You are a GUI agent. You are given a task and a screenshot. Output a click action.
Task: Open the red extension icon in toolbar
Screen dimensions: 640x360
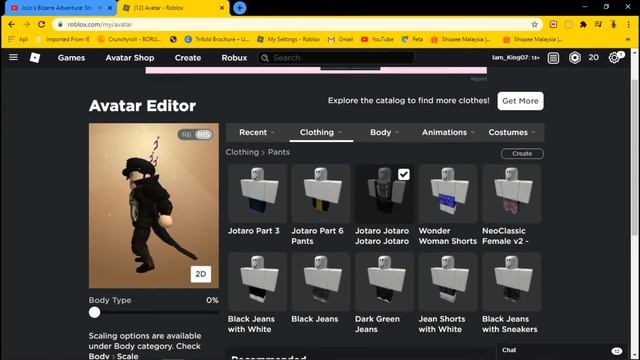pos(553,24)
